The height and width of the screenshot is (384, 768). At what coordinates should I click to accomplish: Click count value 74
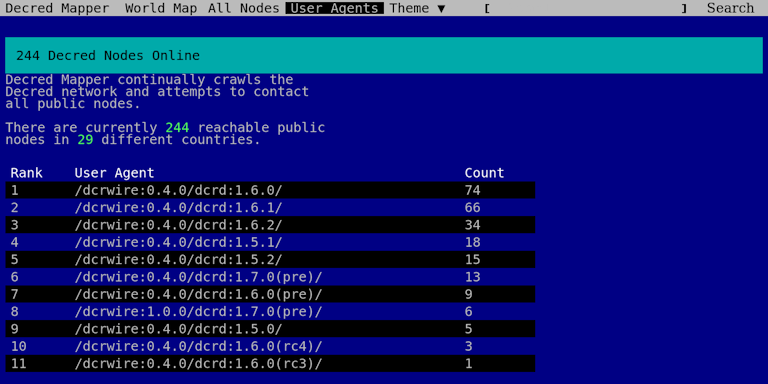473,190
